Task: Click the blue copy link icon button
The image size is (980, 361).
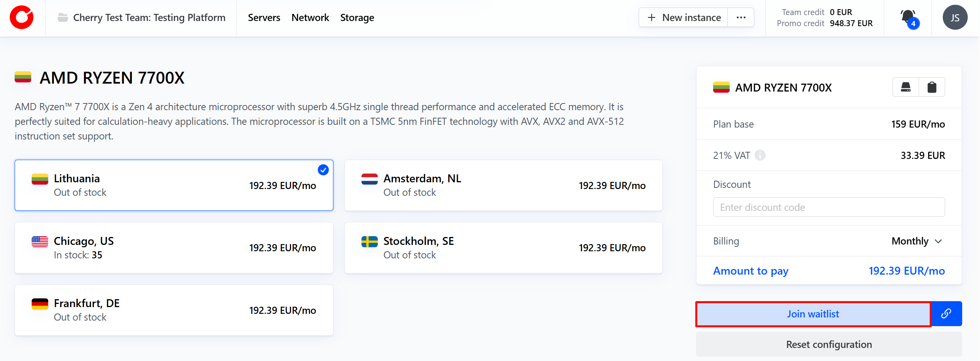Action: click(x=946, y=314)
